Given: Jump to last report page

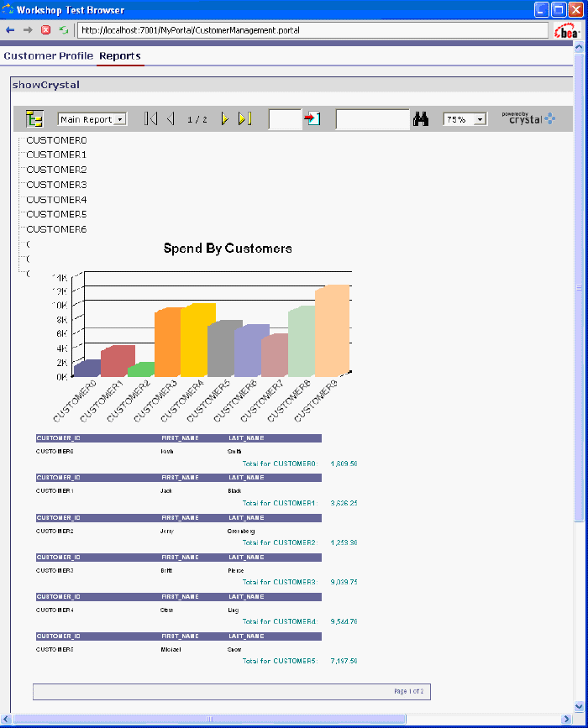Looking at the screenshot, I should 244,119.
